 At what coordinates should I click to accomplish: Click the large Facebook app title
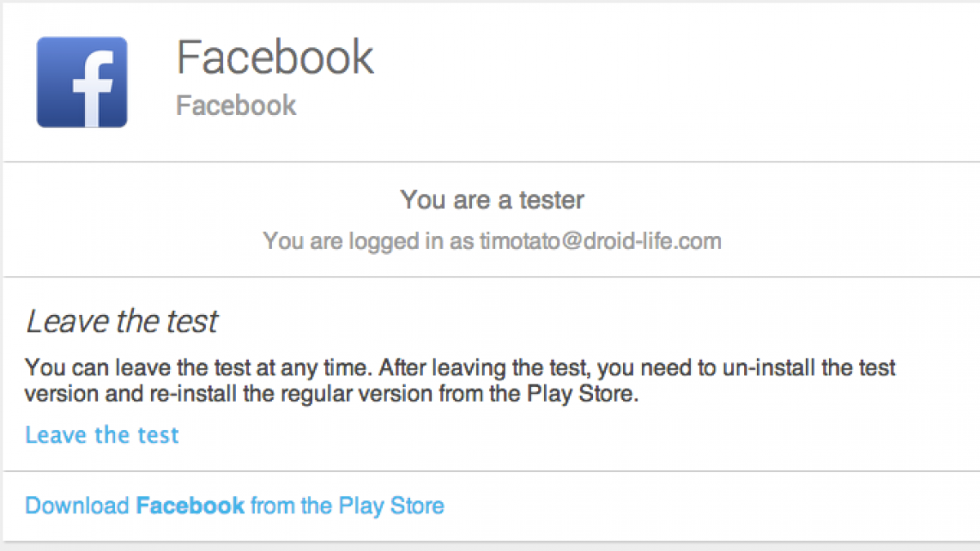(x=275, y=57)
